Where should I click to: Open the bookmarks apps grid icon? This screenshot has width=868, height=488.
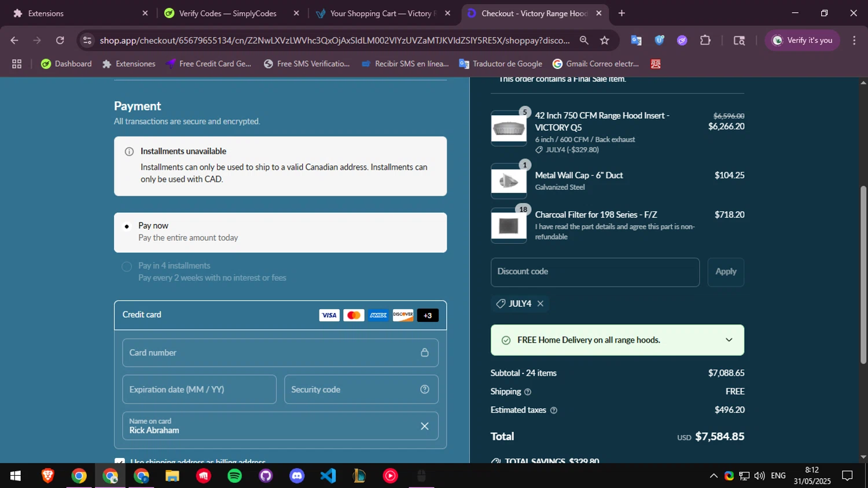point(17,64)
